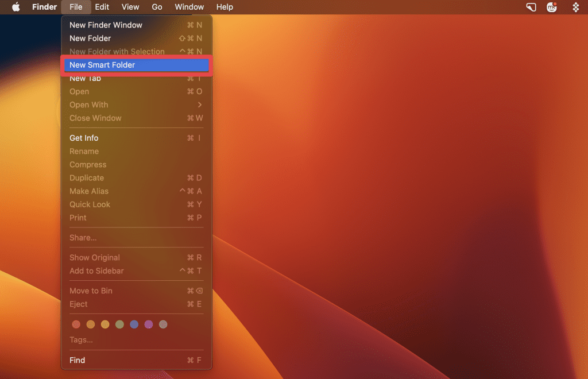Expand the Open With submenu

click(136, 105)
